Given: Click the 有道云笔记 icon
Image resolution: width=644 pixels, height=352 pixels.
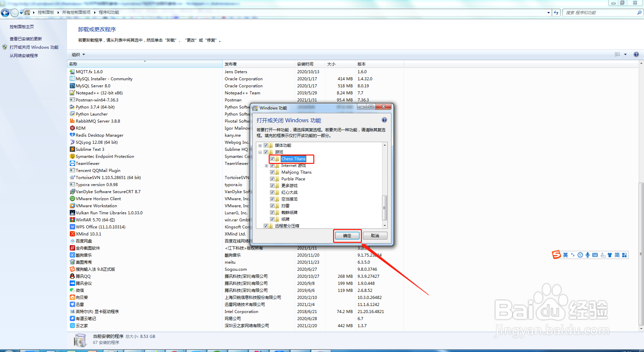Looking at the screenshot, I should coord(72,318).
